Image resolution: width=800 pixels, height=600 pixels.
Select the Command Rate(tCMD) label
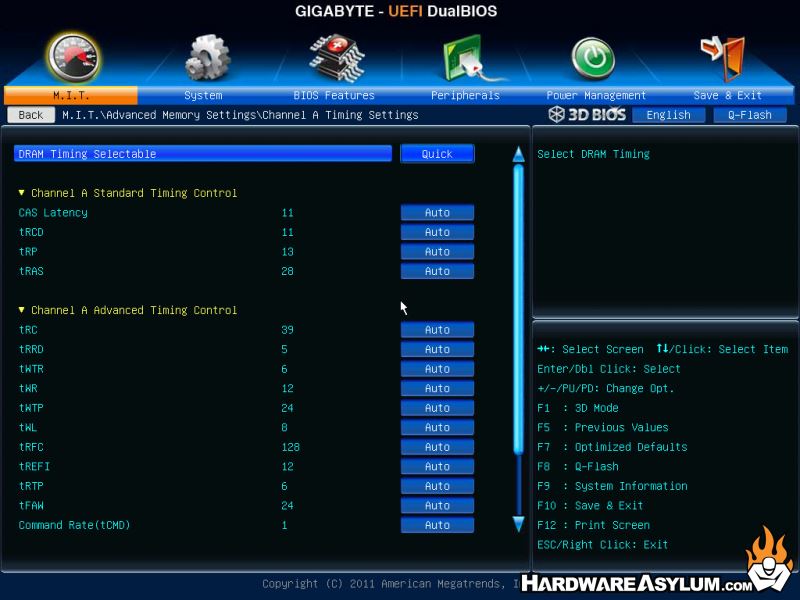(74, 525)
